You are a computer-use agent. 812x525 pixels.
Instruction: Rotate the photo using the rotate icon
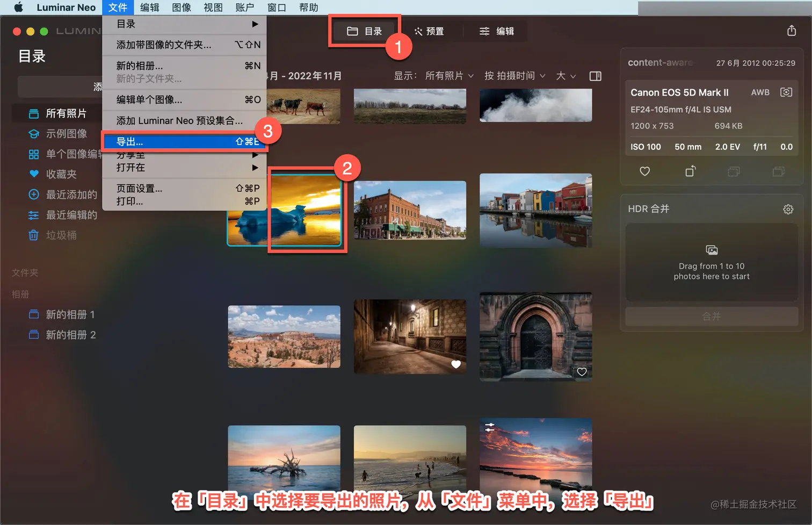tap(691, 171)
